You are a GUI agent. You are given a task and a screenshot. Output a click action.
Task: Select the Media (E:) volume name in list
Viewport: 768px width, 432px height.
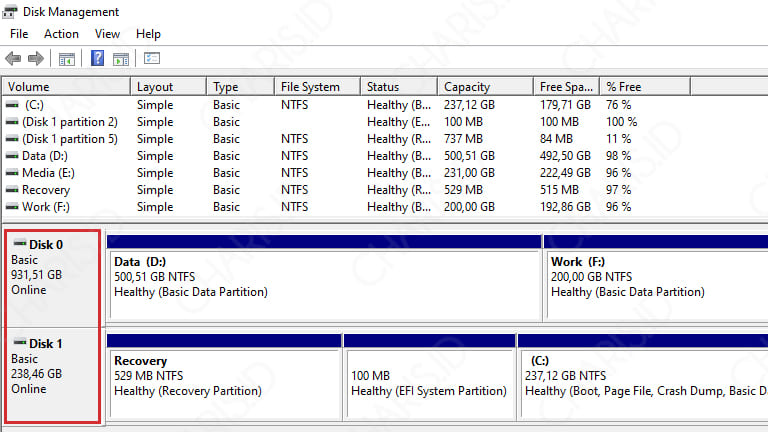[x=48, y=172]
